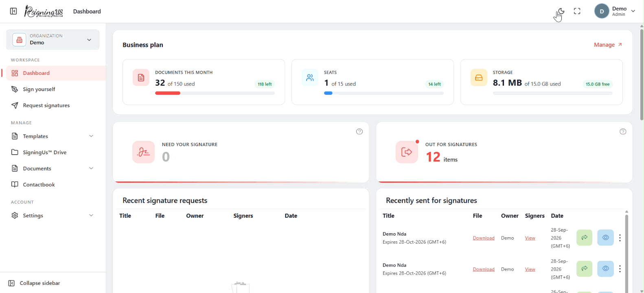This screenshot has height=293, width=644.
Task: Expand the Templates submenu chevron
Action: click(91, 136)
